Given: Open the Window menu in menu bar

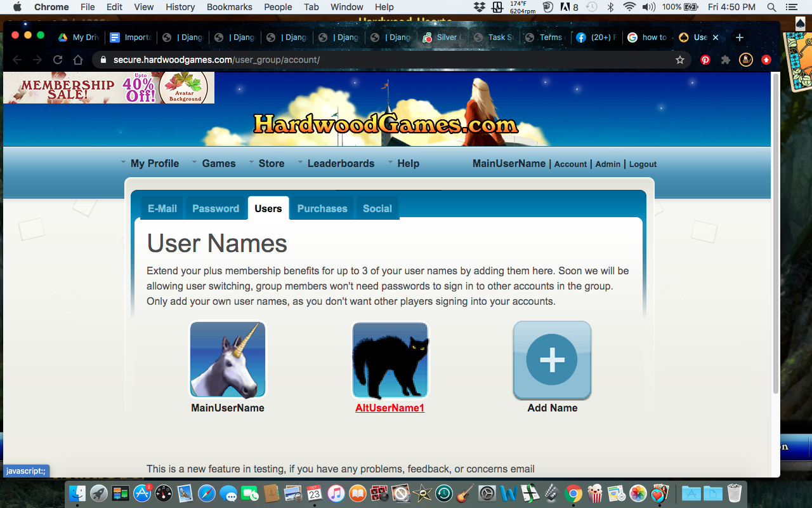Looking at the screenshot, I should pyautogui.click(x=347, y=7).
